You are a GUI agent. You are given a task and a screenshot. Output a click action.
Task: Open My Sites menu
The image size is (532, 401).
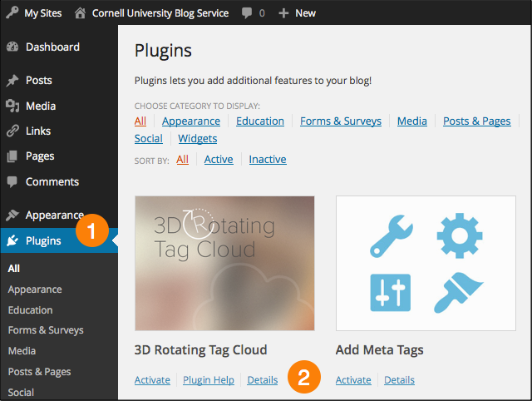click(43, 13)
